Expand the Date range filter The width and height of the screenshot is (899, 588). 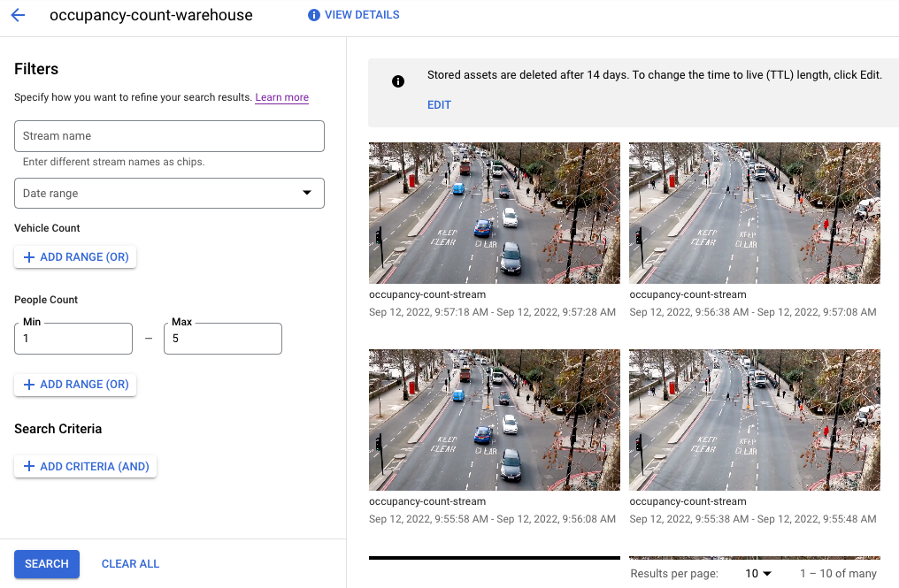[169, 193]
